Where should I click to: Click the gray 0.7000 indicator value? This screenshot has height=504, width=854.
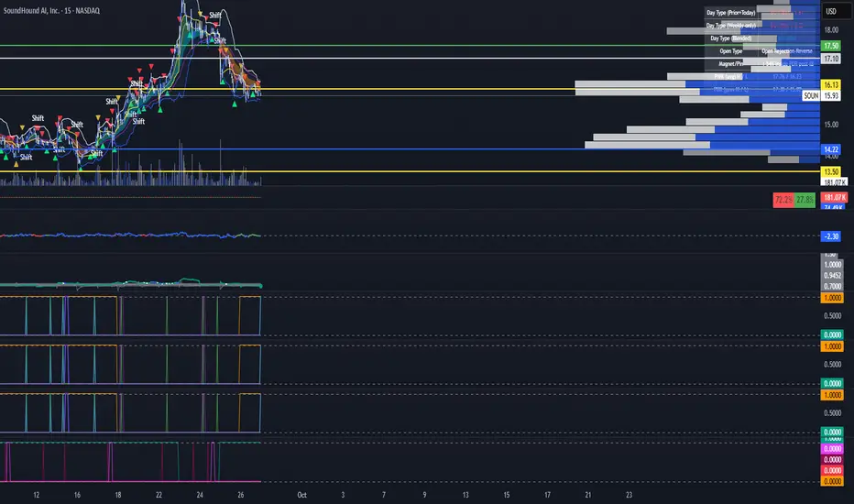click(x=832, y=286)
